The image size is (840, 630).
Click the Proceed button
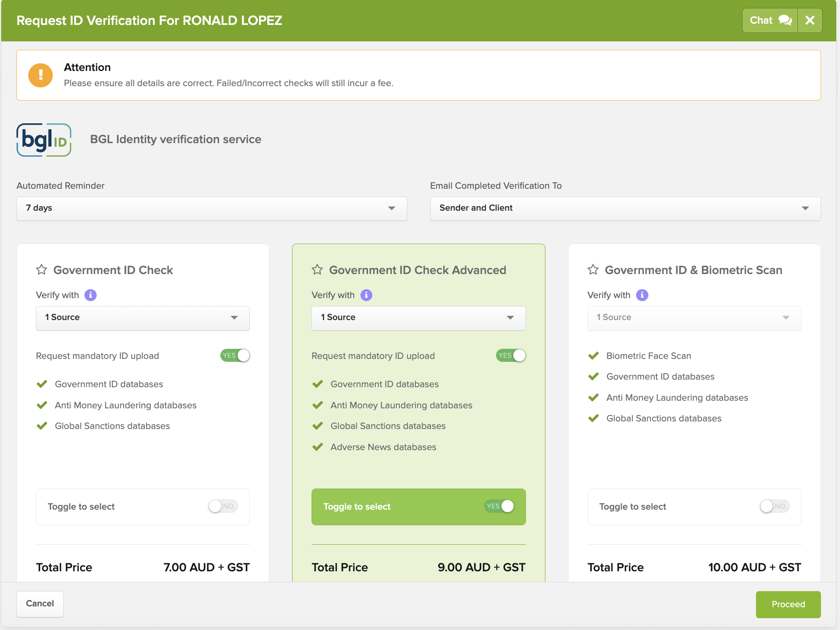tap(788, 604)
